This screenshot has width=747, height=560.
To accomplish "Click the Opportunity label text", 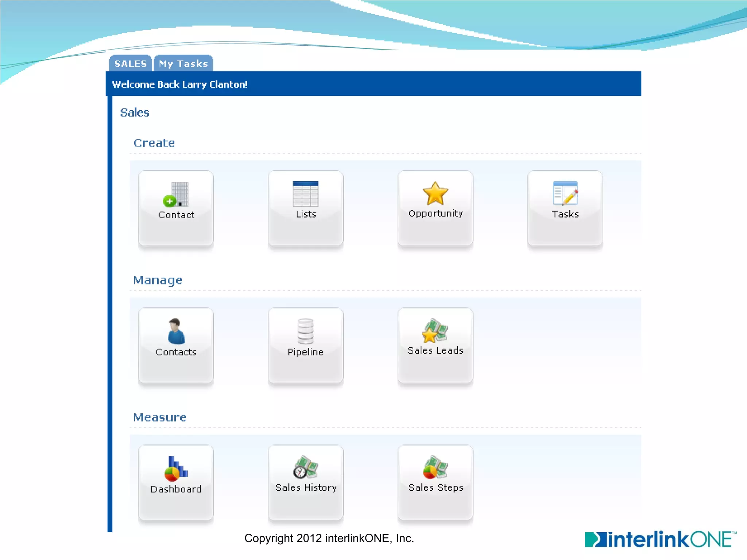I will (x=436, y=214).
